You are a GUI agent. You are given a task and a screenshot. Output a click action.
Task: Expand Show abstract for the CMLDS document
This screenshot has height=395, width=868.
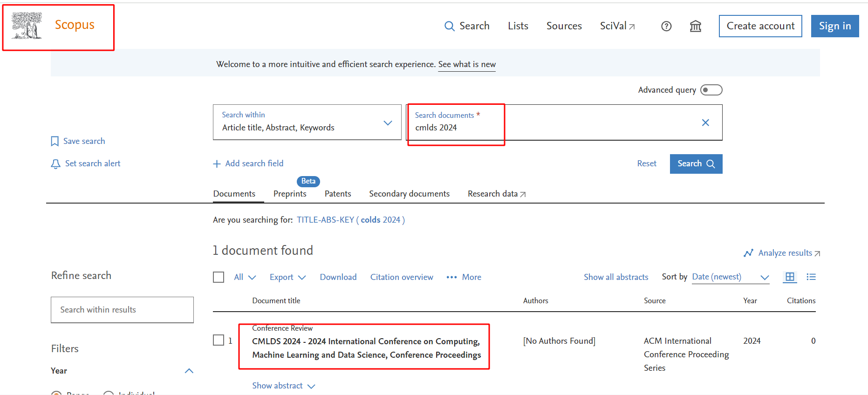284,386
